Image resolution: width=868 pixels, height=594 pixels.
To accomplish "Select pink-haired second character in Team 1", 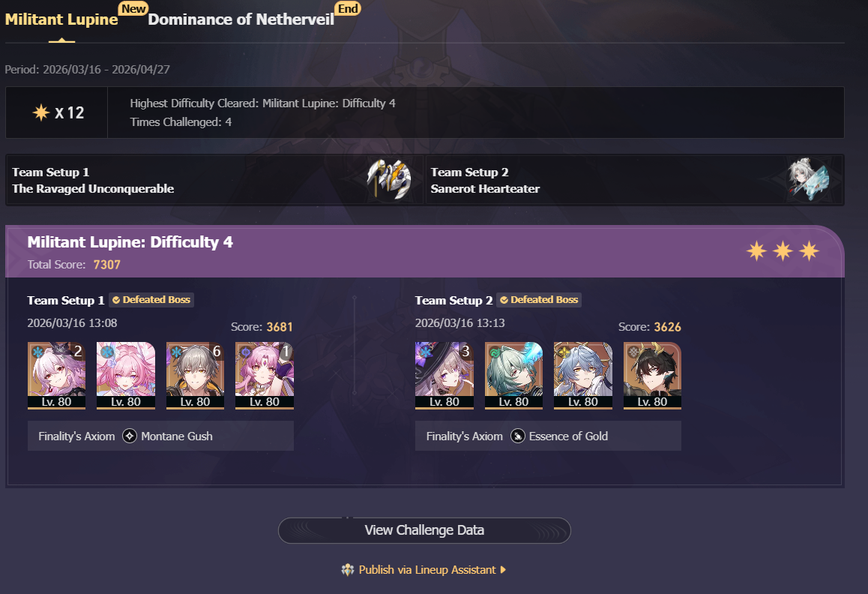I will pyautogui.click(x=126, y=376).
